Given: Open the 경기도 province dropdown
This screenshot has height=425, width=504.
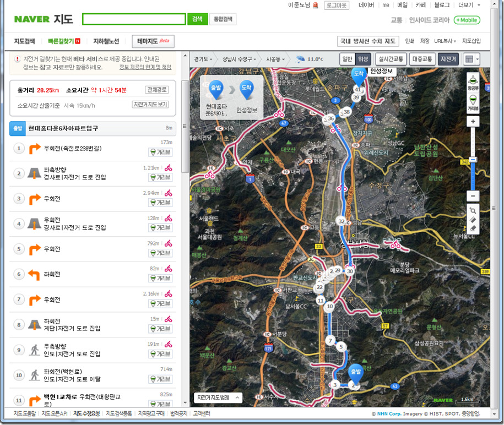Looking at the screenshot, I should click(203, 59).
